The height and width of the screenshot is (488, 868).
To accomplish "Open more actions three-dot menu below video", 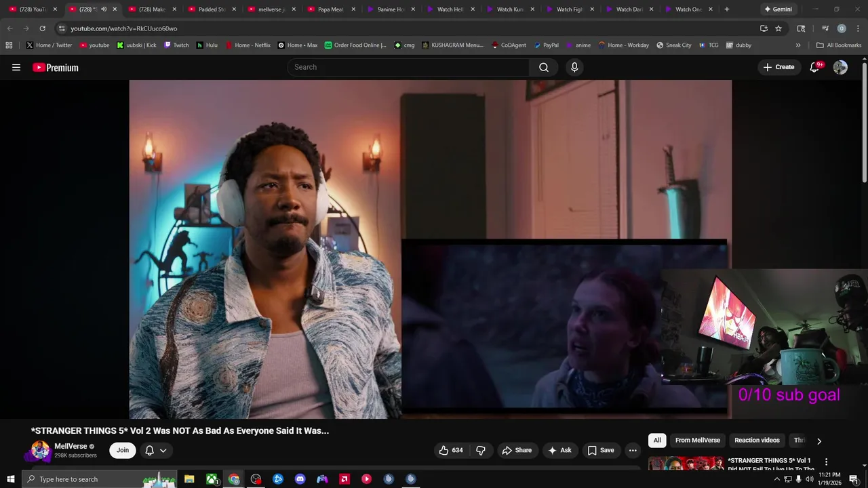I will (633, 450).
